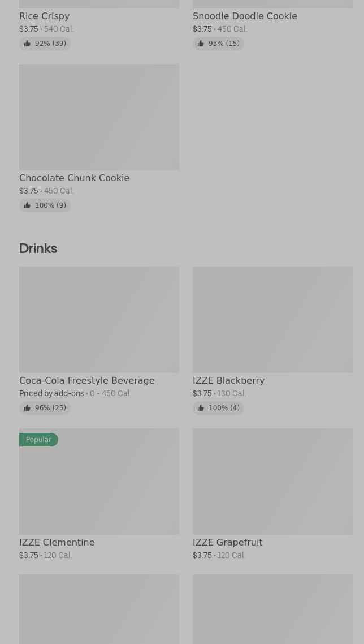
Task: Click the "Priced by add-ons" text
Action: 51,394
